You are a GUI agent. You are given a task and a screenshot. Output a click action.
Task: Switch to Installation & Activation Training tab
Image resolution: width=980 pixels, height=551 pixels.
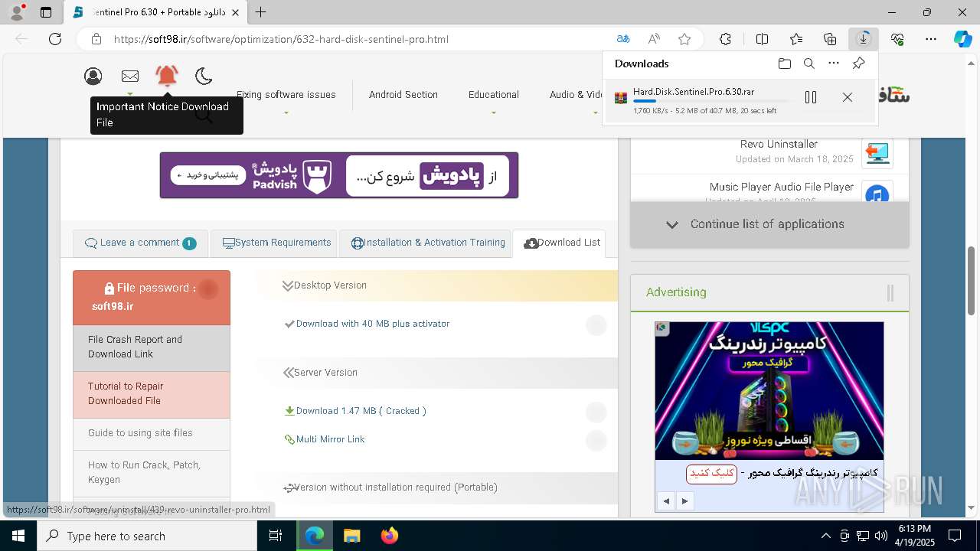(x=425, y=243)
